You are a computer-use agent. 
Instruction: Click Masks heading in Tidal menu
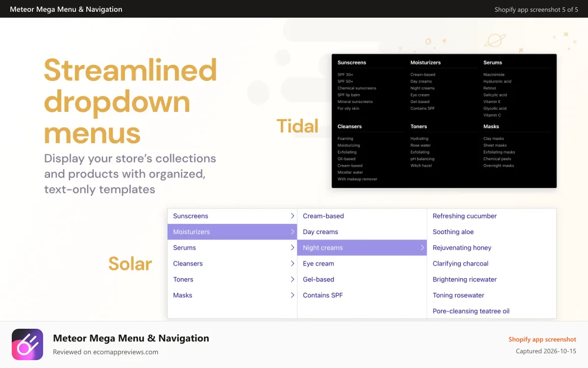click(x=491, y=127)
